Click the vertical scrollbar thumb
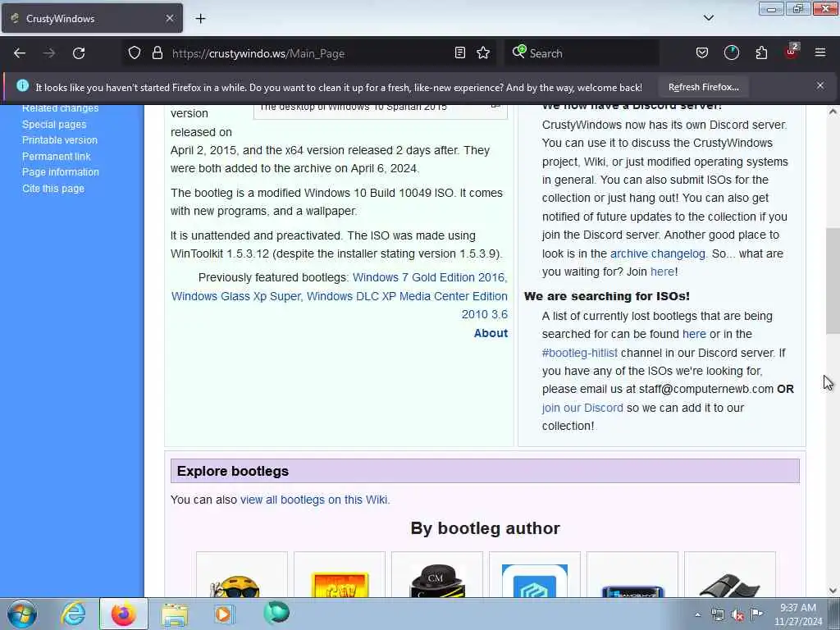 [x=833, y=281]
